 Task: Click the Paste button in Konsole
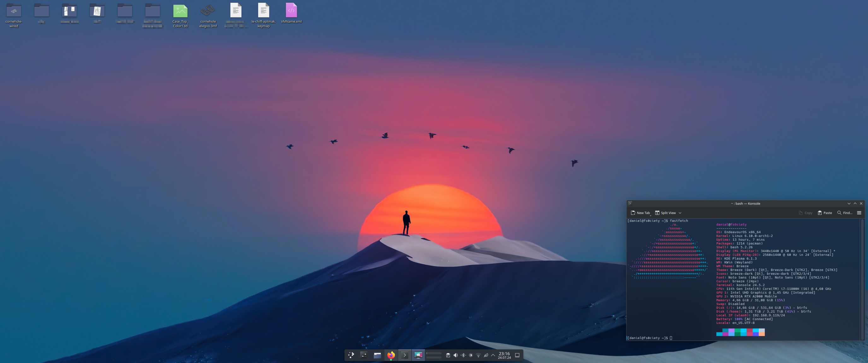pos(824,213)
